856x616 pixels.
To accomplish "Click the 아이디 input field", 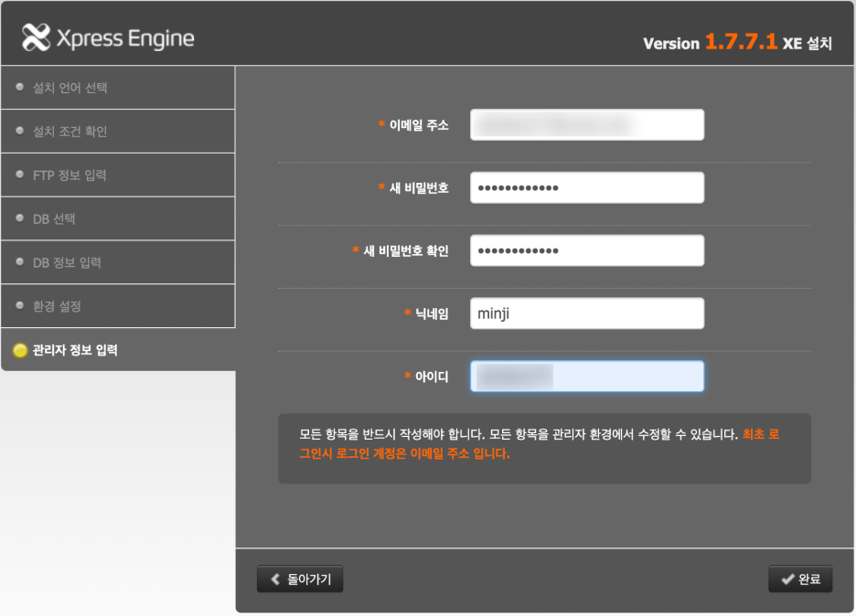I will [587, 376].
